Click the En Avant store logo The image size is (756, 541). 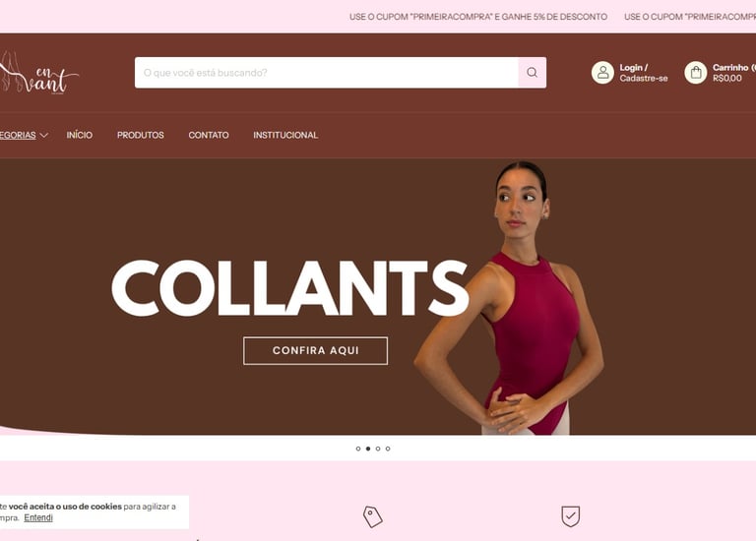point(39,72)
